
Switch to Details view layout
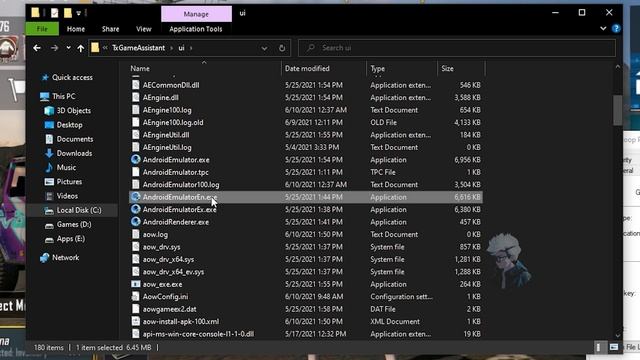pos(599,347)
